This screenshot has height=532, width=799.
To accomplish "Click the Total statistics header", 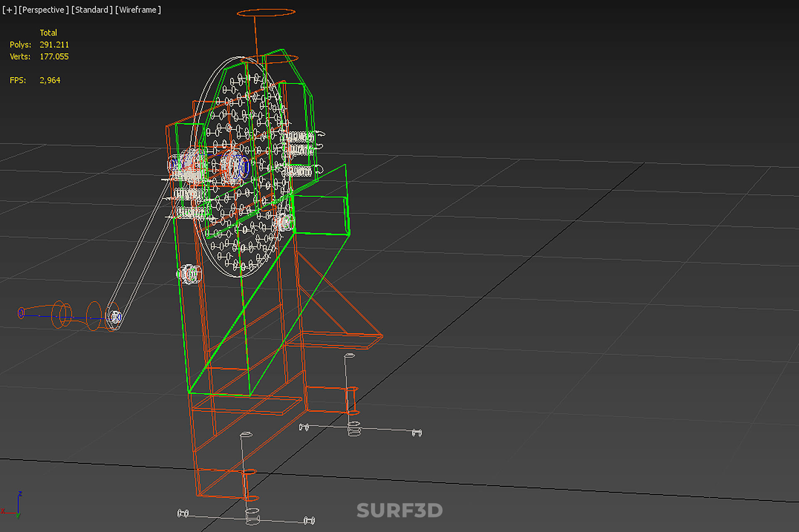I will (48, 32).
